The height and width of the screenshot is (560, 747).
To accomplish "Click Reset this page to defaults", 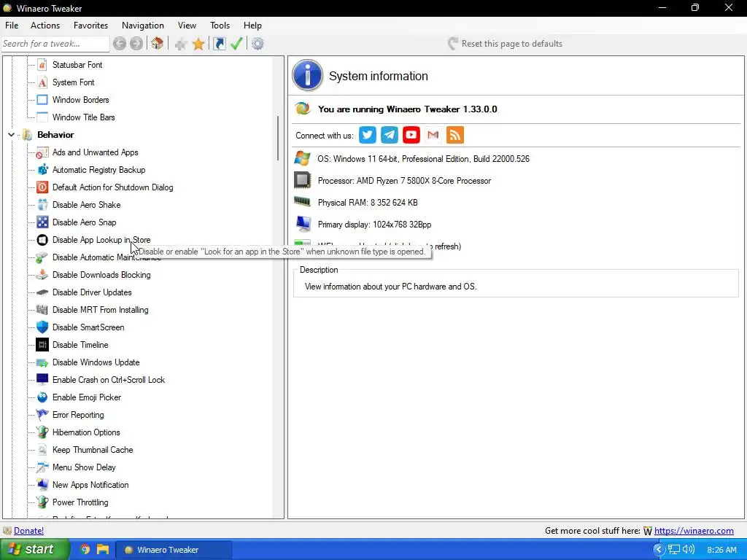I will click(x=505, y=44).
